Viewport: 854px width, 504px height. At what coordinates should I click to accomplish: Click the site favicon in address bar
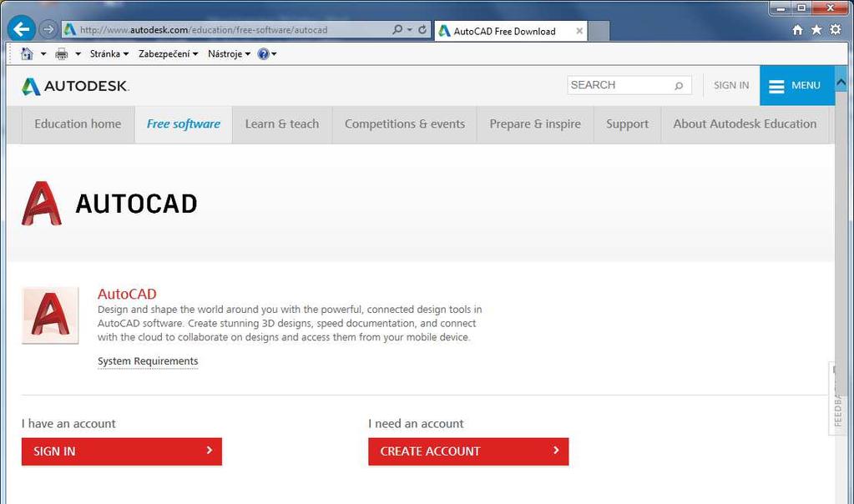tap(70, 29)
